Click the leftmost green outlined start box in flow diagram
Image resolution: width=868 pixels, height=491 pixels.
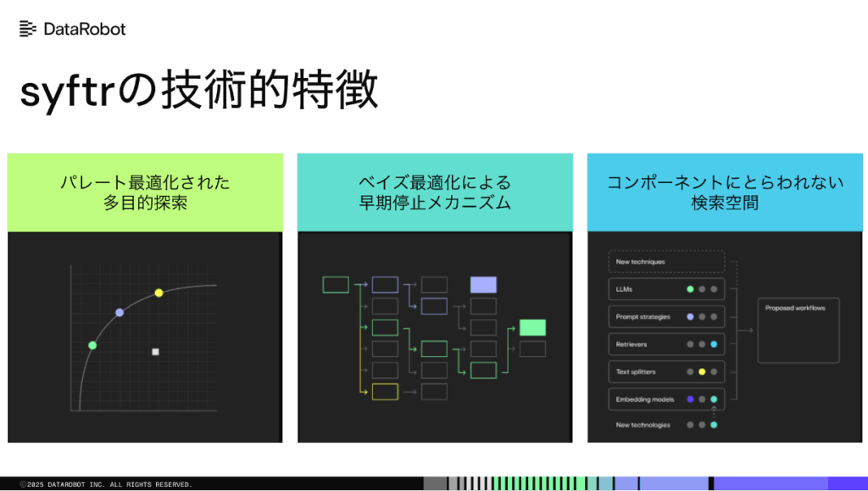(336, 285)
